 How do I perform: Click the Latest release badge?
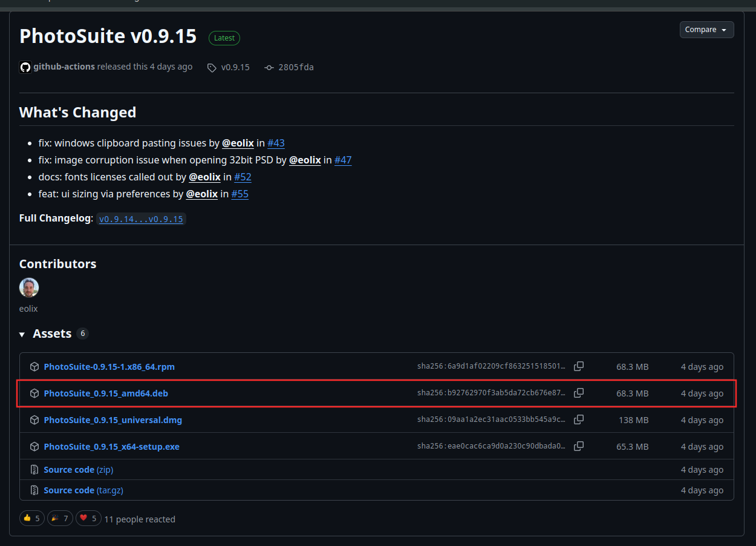224,38
